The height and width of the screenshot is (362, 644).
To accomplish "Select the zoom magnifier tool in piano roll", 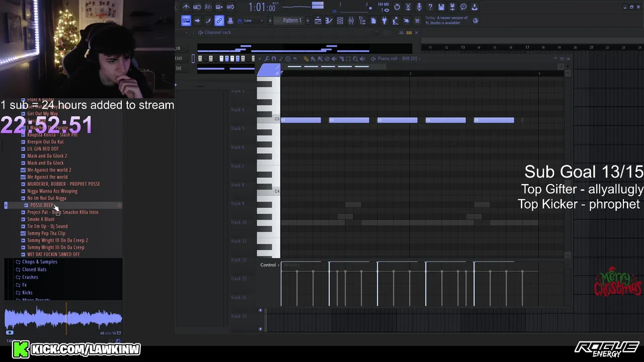I will (355, 59).
